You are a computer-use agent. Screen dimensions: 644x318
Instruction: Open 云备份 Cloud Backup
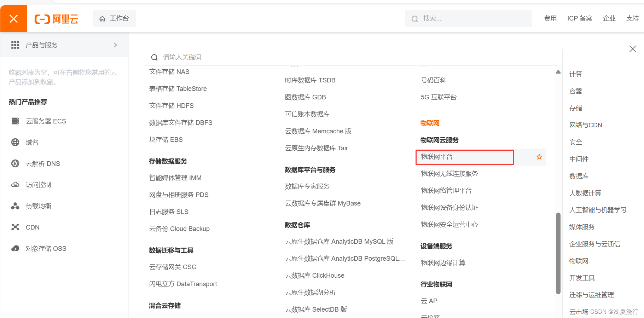coord(179,229)
